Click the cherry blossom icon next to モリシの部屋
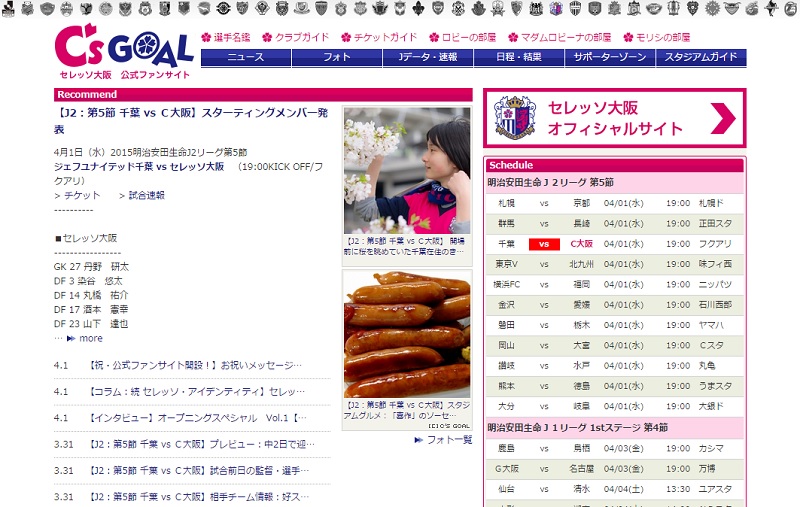 click(628, 37)
